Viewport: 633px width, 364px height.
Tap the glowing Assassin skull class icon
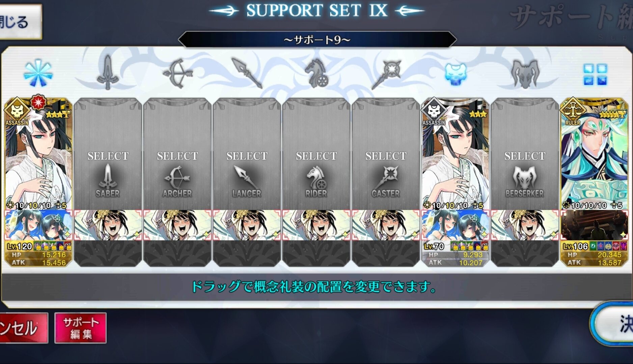pos(456,73)
